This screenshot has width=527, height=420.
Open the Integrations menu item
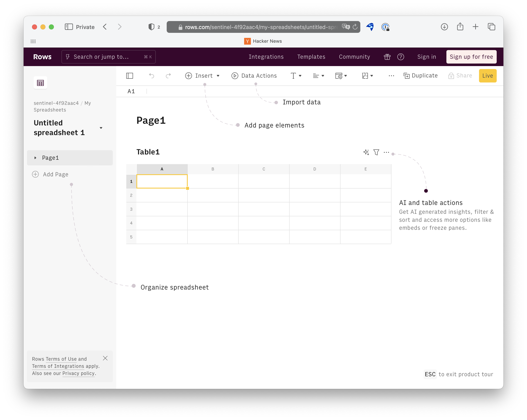pos(266,57)
